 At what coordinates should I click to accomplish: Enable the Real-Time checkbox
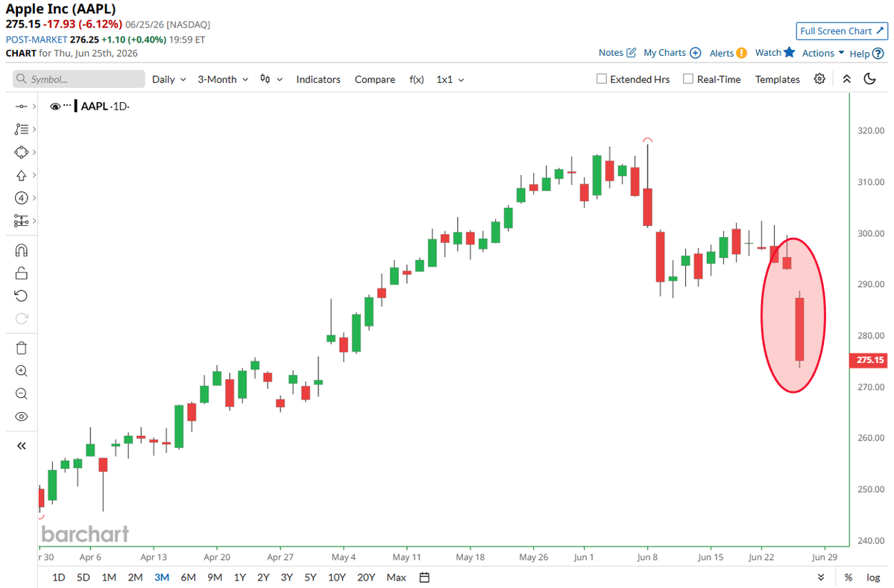click(688, 79)
